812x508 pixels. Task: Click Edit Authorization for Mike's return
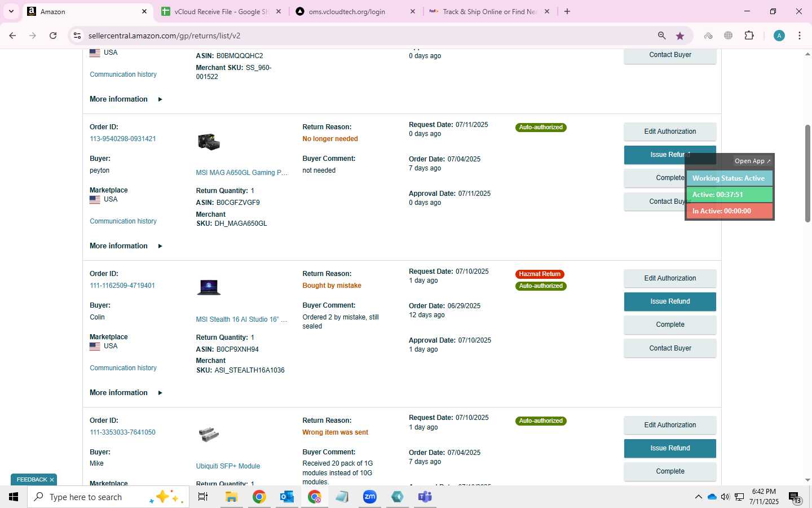[x=670, y=425]
